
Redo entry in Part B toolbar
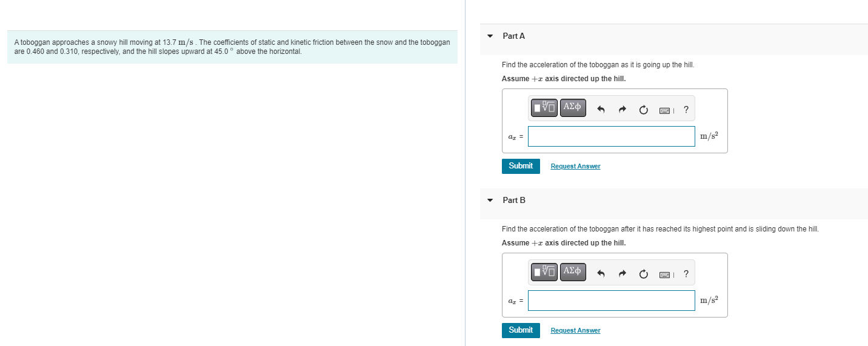622,274
